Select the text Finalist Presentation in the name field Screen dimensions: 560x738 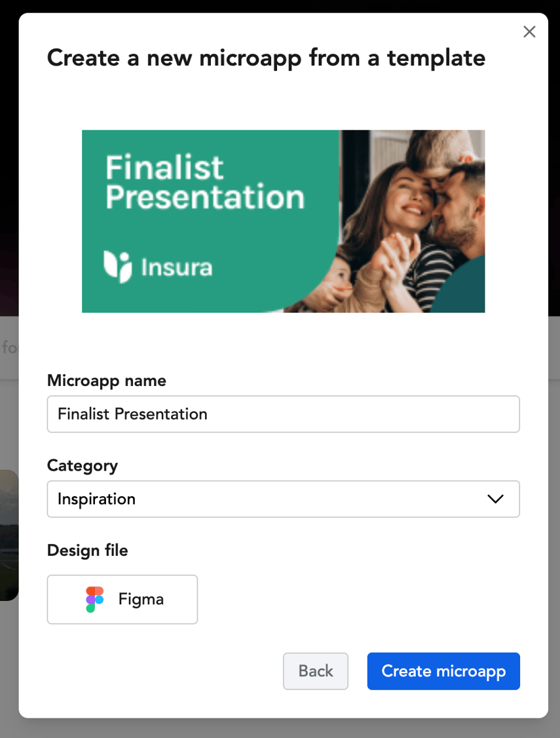[132, 414]
